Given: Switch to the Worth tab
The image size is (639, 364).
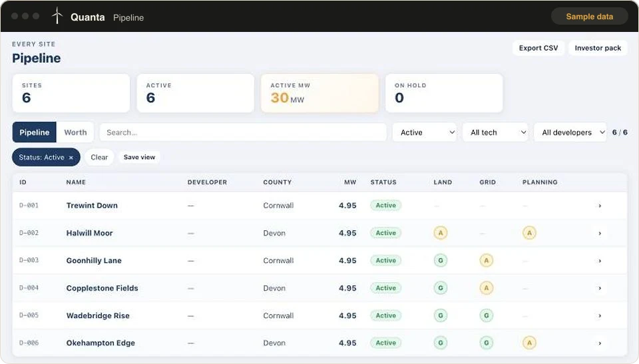Looking at the screenshot, I should click(x=75, y=132).
